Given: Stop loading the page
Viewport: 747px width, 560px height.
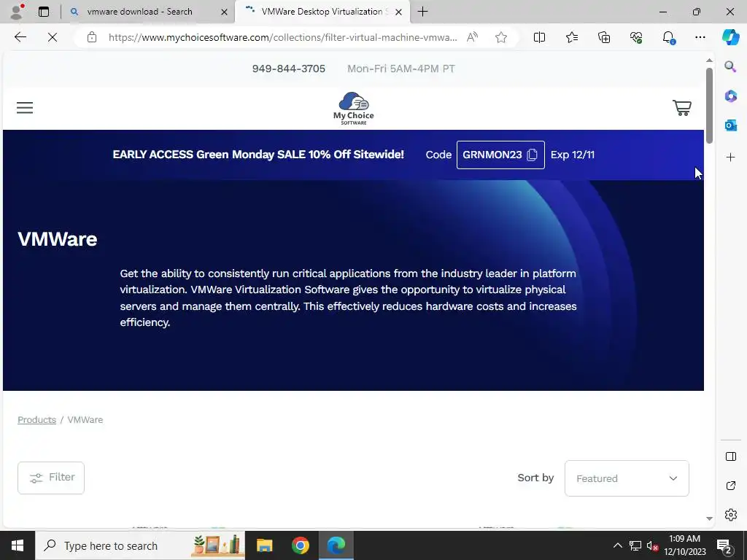Looking at the screenshot, I should click(x=53, y=37).
